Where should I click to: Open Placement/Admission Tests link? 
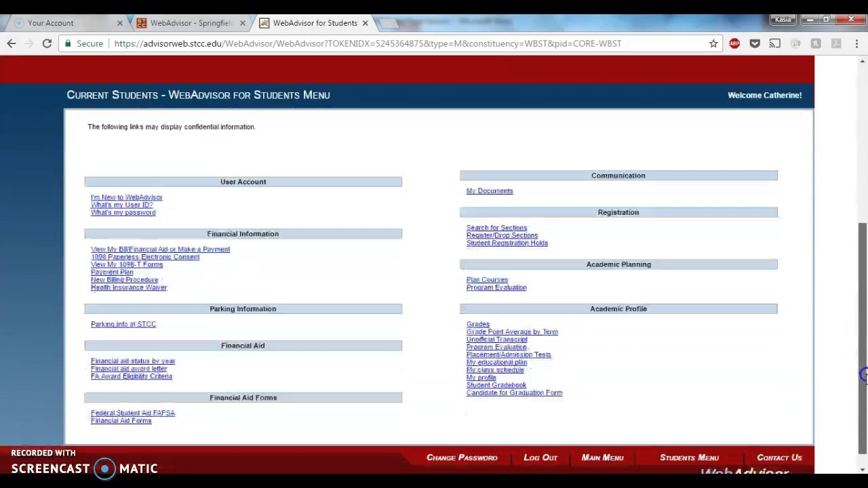click(x=509, y=354)
